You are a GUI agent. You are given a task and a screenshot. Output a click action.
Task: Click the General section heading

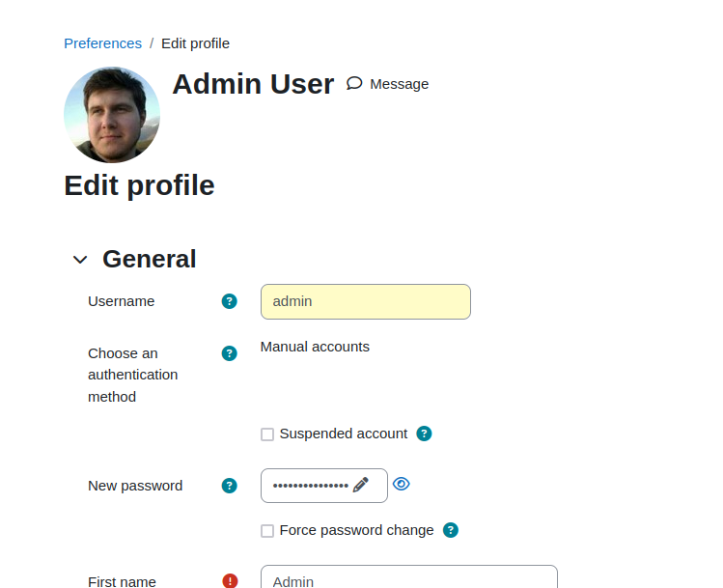click(150, 259)
